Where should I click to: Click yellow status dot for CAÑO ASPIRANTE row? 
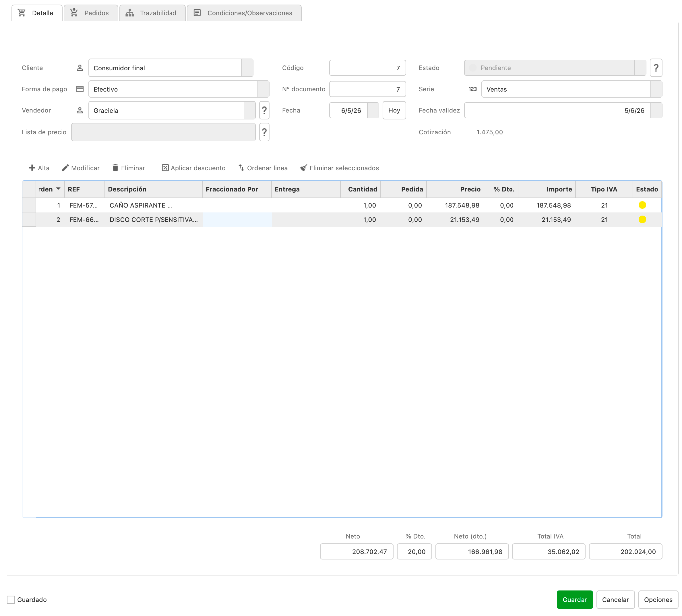coord(642,205)
